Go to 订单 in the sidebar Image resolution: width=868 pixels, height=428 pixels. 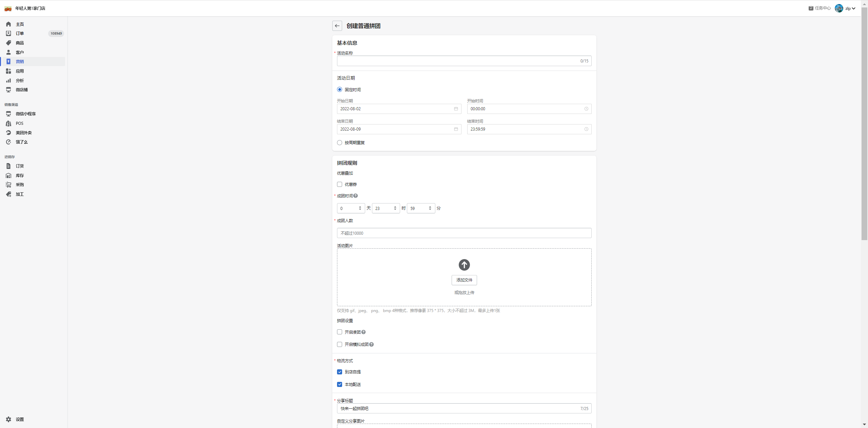coord(20,34)
